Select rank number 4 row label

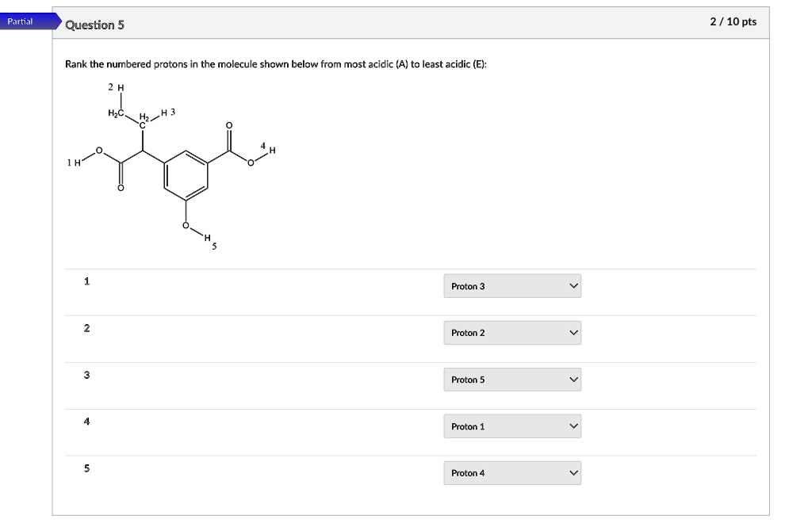[x=85, y=422]
